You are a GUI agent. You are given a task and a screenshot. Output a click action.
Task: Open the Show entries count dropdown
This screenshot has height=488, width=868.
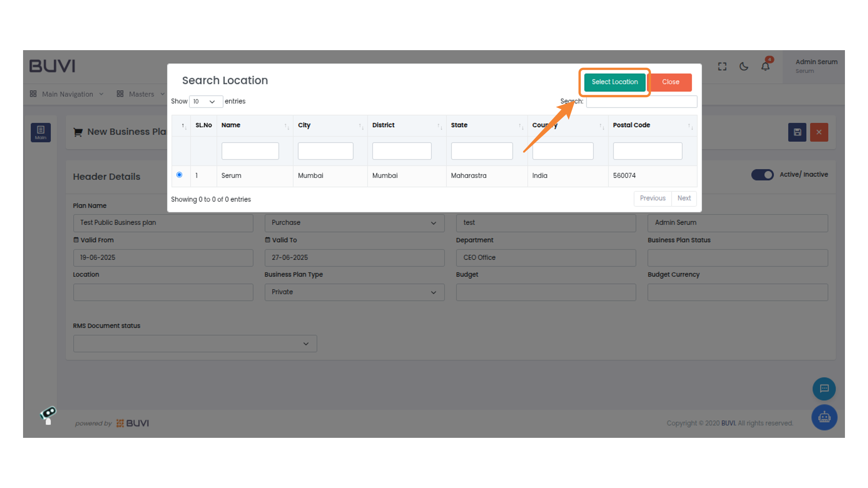[x=206, y=102]
